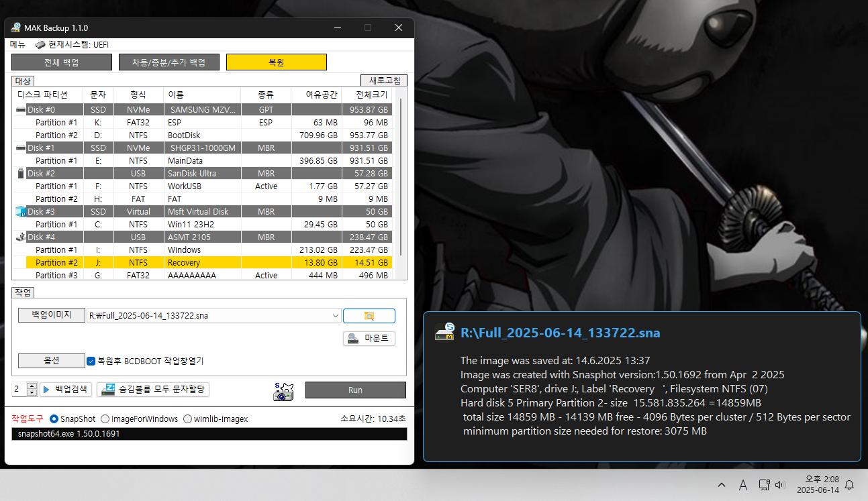Viewport: 868px width, 501px height.
Task: Click the stepper number field showing 2
Action: (19, 390)
